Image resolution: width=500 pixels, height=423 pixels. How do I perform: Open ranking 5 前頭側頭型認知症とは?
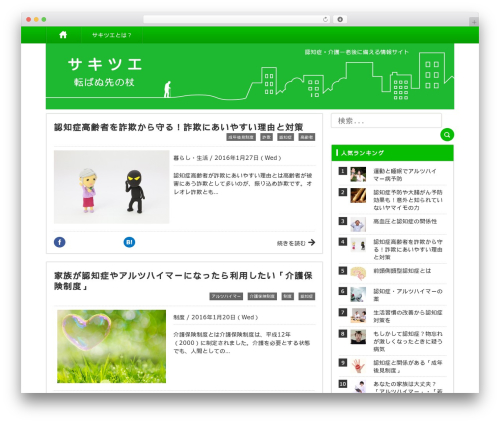402,271
